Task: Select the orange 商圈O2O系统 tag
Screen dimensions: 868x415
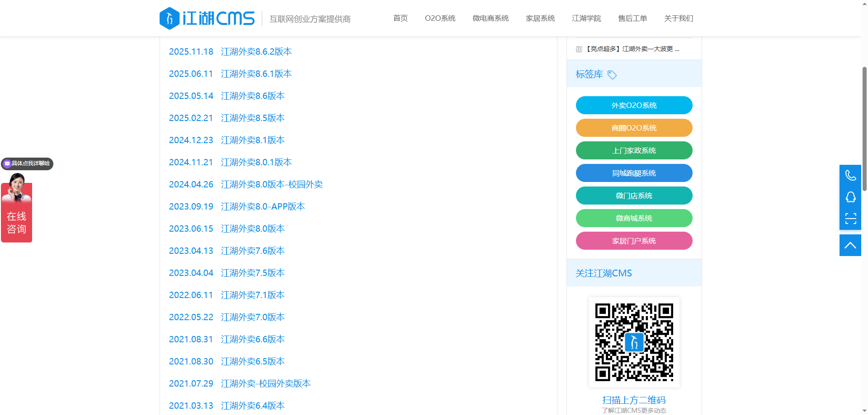Action: pyautogui.click(x=634, y=128)
